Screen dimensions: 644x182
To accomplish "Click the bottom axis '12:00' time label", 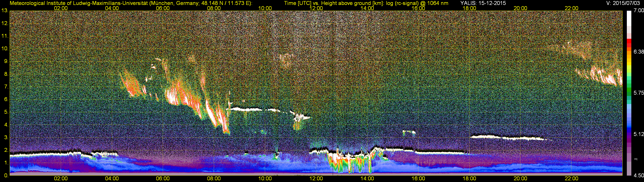I will tap(316, 179).
